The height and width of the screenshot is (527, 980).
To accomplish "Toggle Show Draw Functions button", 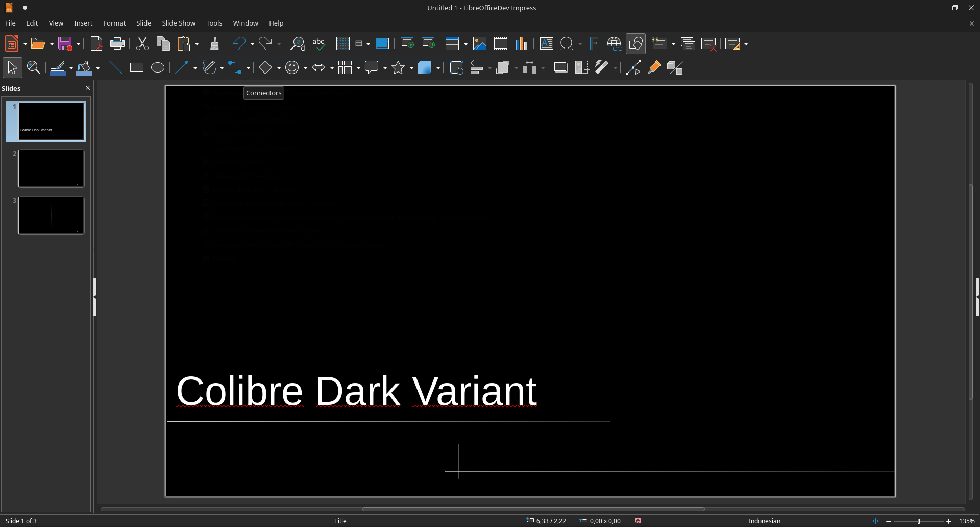I will click(635, 44).
